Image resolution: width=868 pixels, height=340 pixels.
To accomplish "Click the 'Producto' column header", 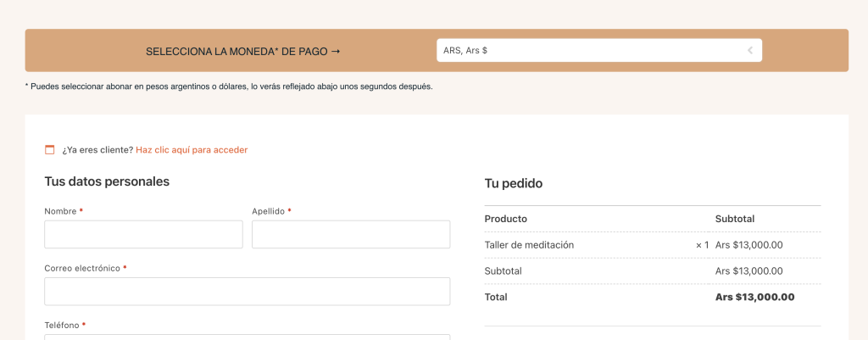I will click(505, 219).
